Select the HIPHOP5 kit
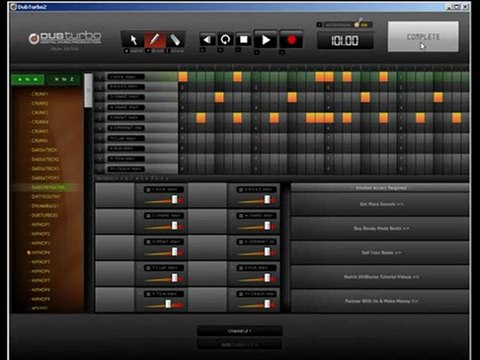Screen dimensions: 480x360 coord(41,262)
